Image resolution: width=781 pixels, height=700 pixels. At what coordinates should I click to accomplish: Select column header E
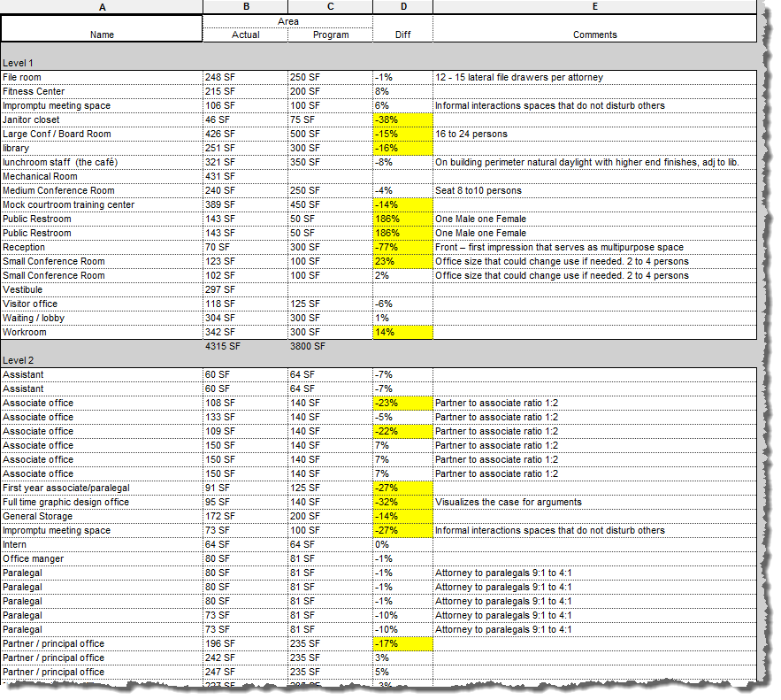[594, 7]
